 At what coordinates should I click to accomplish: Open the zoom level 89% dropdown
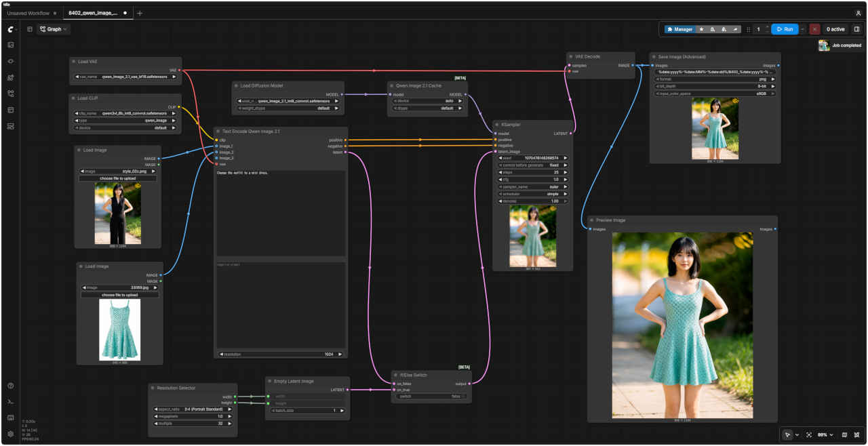tap(825, 434)
